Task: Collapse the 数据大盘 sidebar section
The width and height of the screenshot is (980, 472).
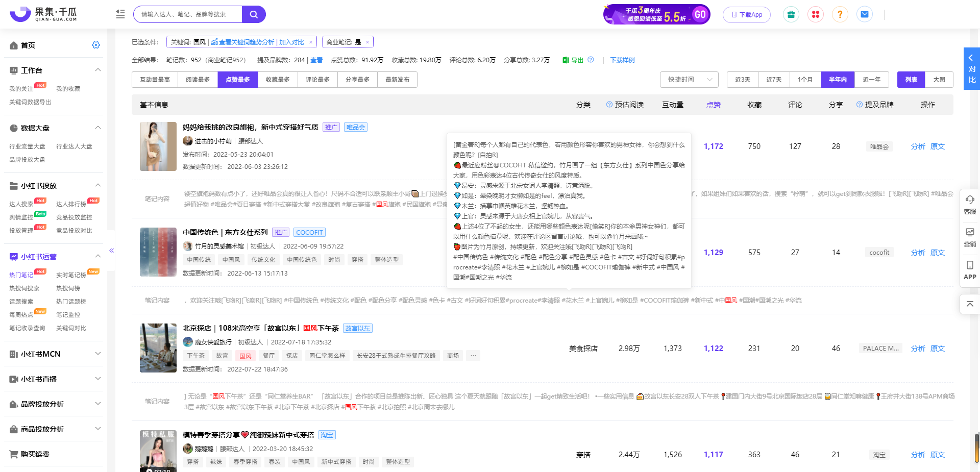Action: (x=98, y=128)
